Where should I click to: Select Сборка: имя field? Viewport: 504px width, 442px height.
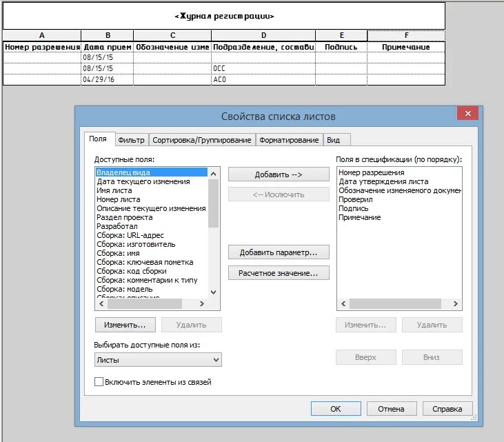pyautogui.click(x=152, y=253)
